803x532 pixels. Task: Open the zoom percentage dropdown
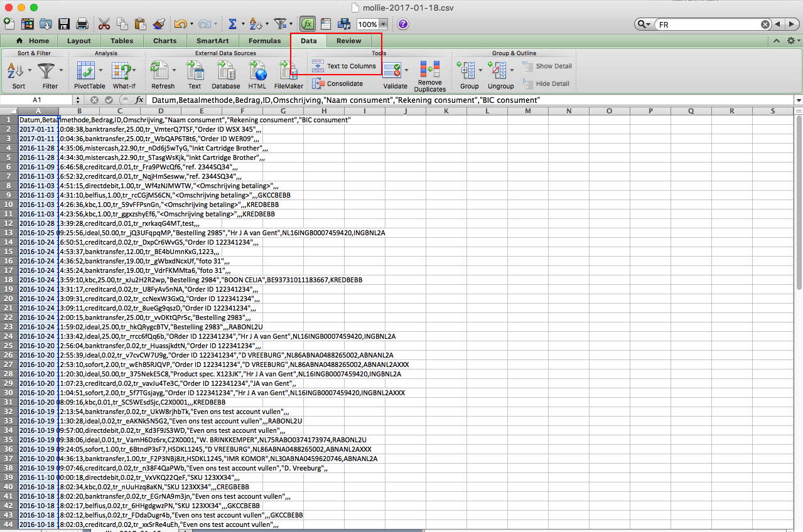point(382,24)
